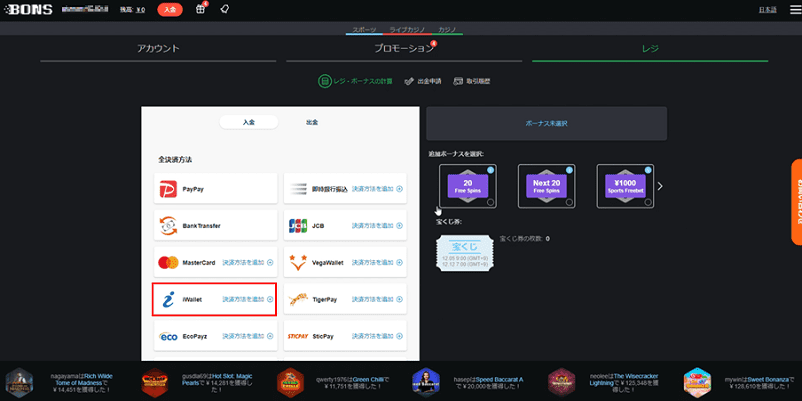Select the ¥1000 Sports Freebet card

(625, 186)
